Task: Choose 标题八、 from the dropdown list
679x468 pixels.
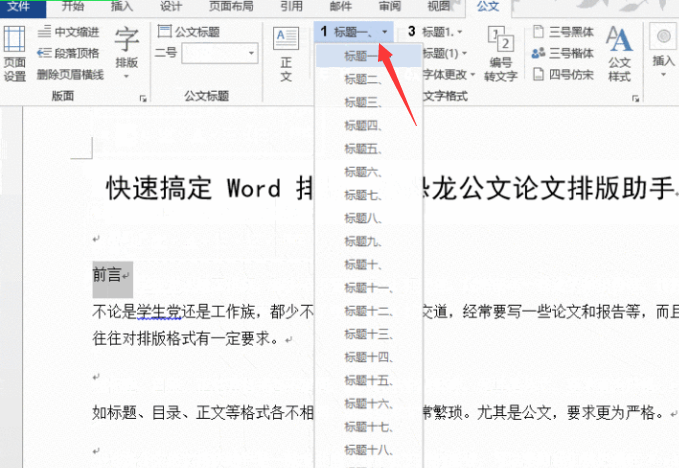Action: [x=369, y=218]
